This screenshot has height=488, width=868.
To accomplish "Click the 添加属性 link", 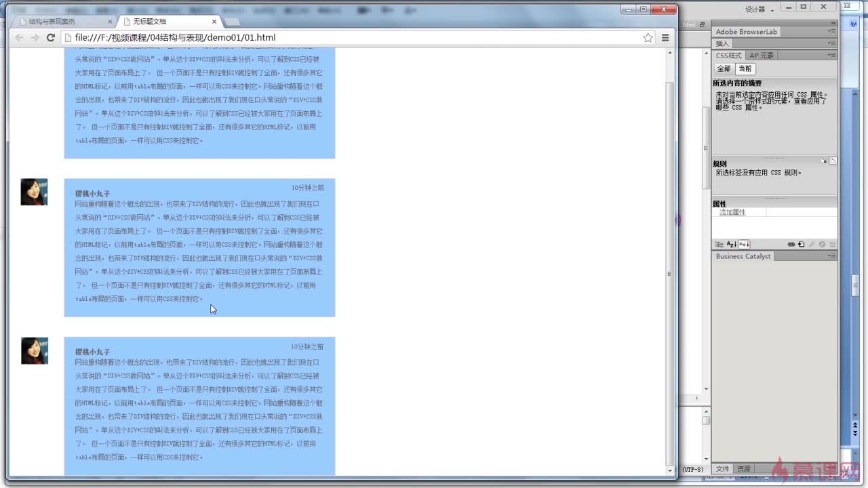I will [x=732, y=212].
